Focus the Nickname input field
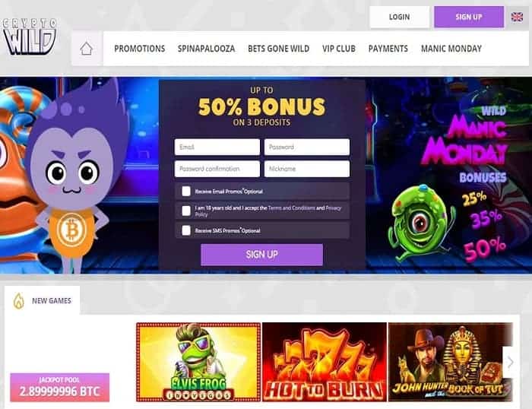This screenshot has width=532, height=409. point(307,169)
